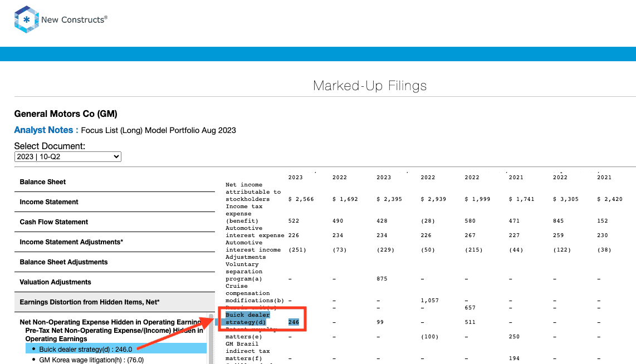The image size is (636, 364).
Task: Open the Select Document dropdown 2023 | 10-Q2
Action: pos(68,156)
